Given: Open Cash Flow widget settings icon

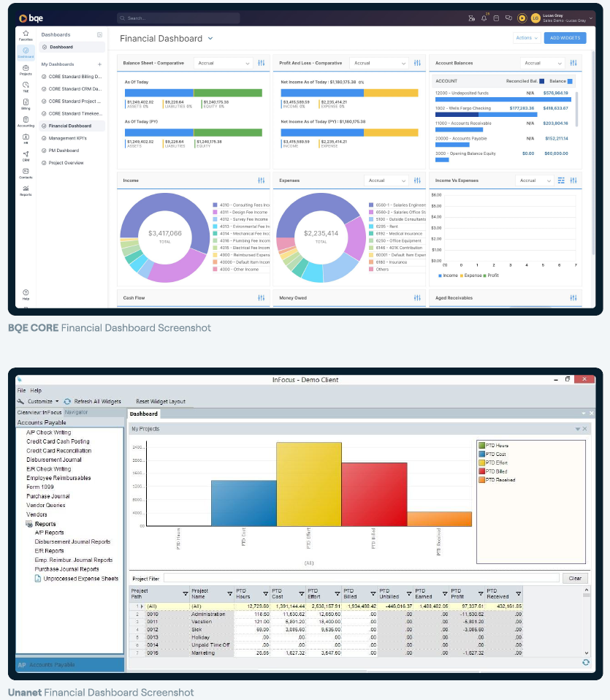Looking at the screenshot, I should tap(261, 298).
